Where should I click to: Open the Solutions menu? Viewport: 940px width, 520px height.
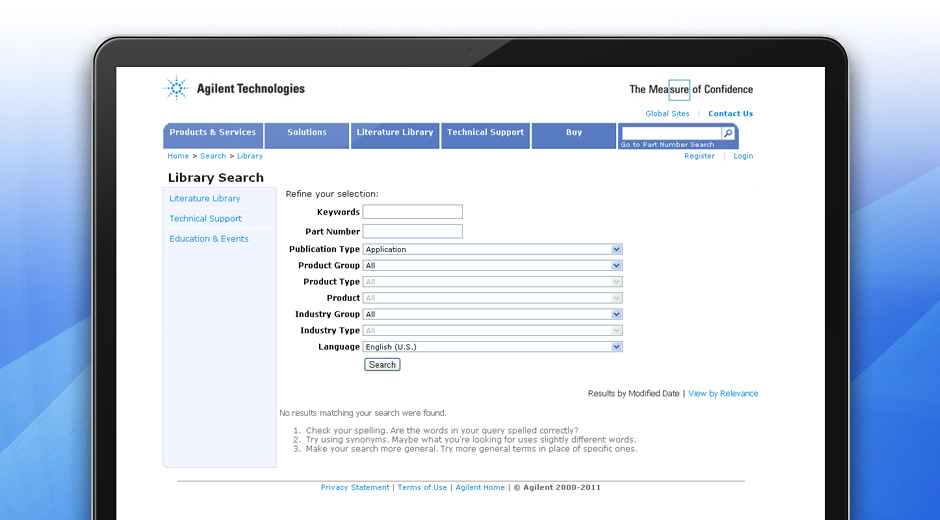coord(306,136)
